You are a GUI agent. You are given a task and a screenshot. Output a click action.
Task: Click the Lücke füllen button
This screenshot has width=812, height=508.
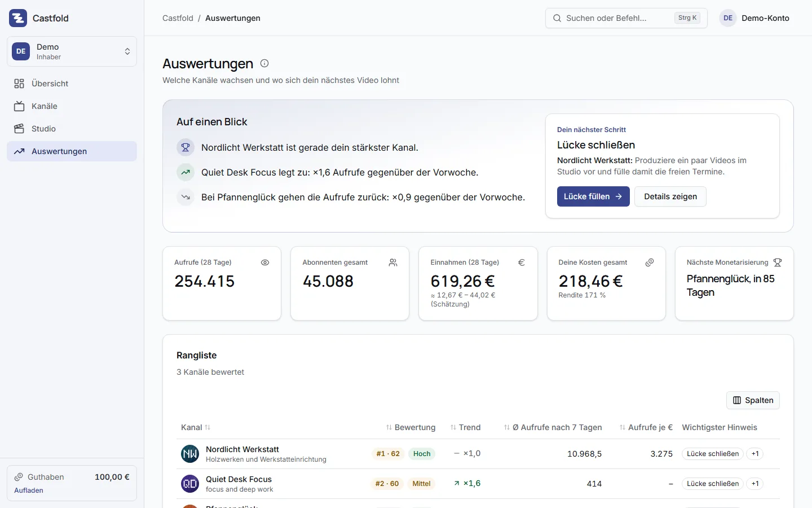coord(593,196)
